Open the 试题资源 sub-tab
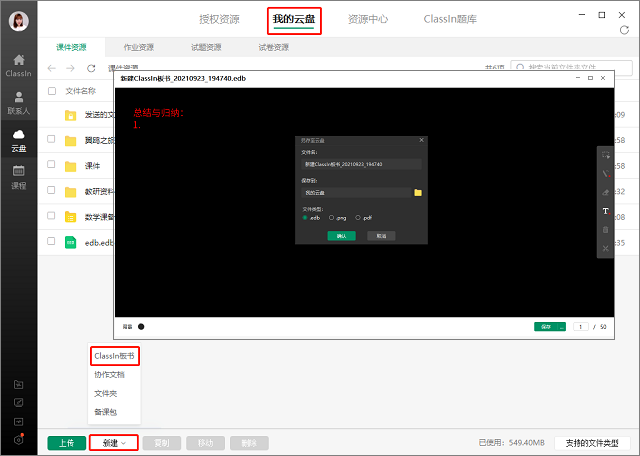Image resolution: width=640 pixels, height=456 pixels. [206, 47]
